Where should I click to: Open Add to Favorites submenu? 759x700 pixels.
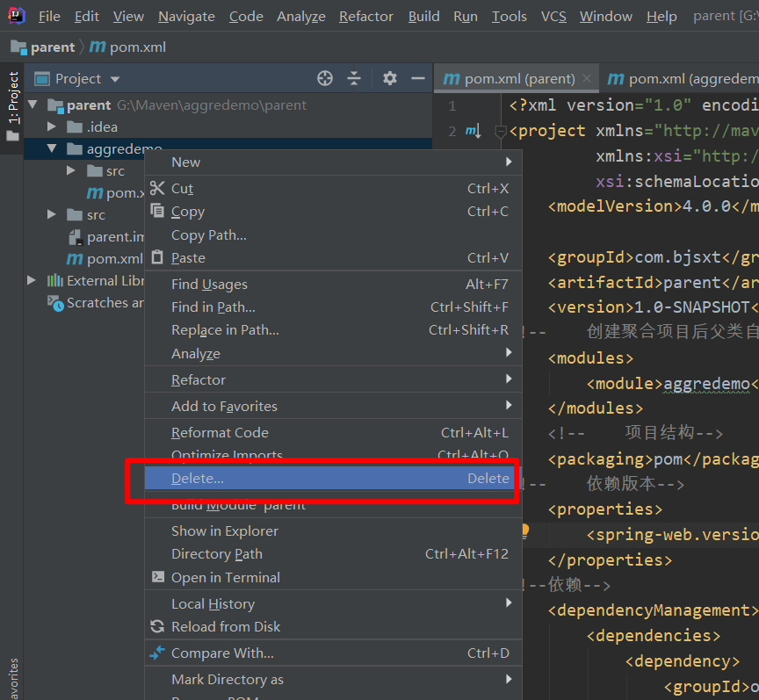333,406
